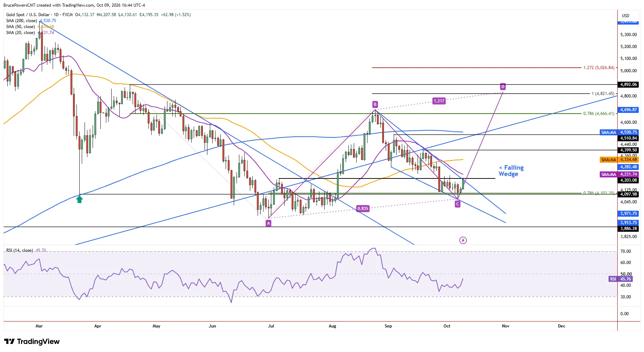Select pattern point label B
Screen dimensions: 644x352
[x=375, y=104]
